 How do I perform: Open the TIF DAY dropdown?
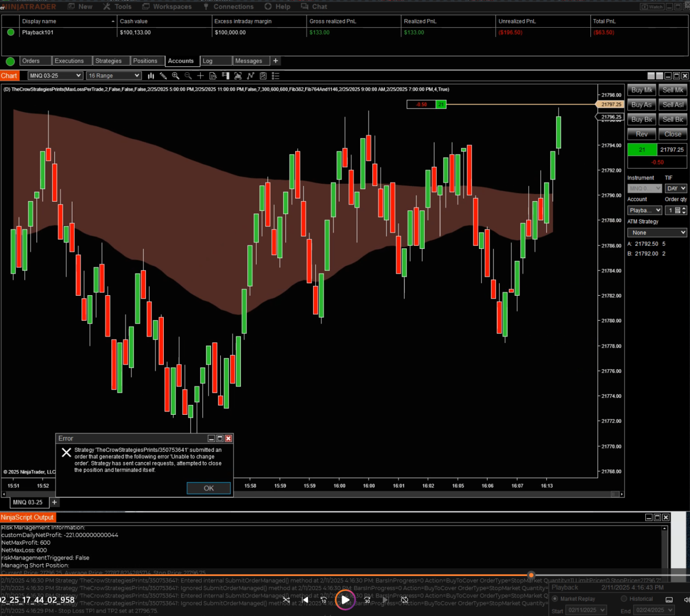[676, 188]
